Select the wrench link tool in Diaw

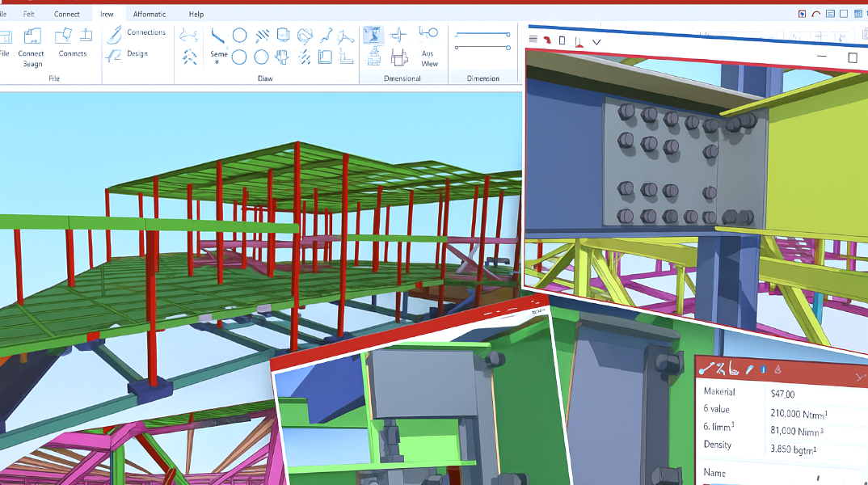click(326, 36)
